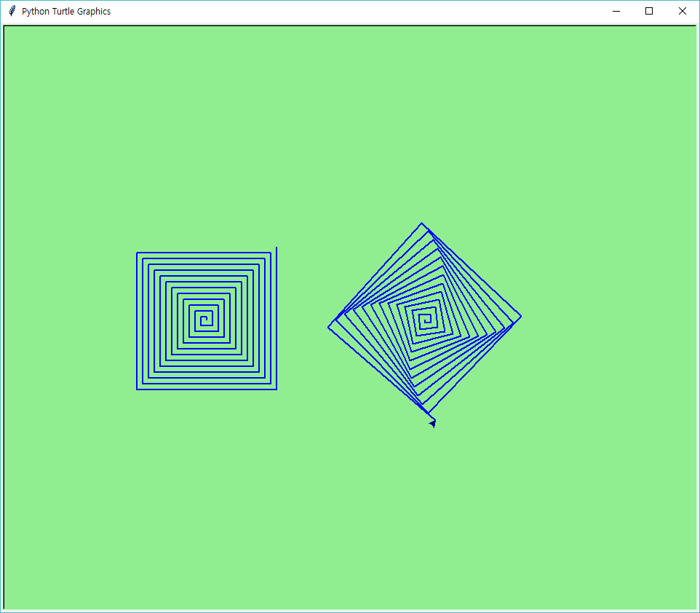This screenshot has height=613, width=700.
Task: Click the top corner of the rotated spiral
Action: click(x=421, y=224)
